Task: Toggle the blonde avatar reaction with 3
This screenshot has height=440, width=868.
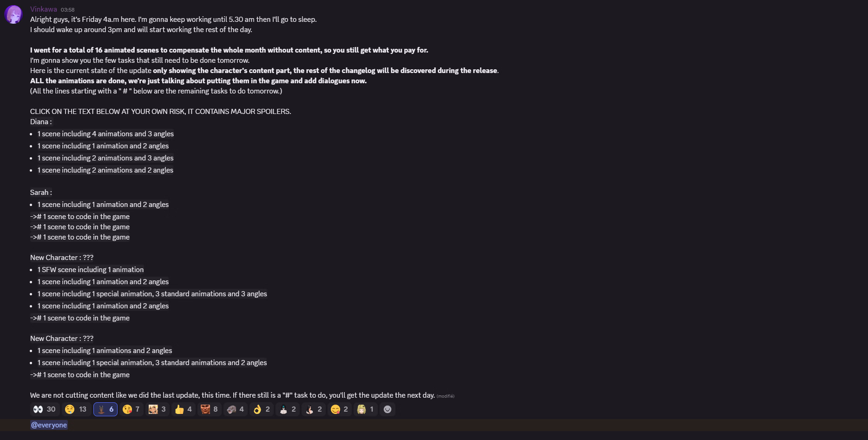Action: coord(158,409)
